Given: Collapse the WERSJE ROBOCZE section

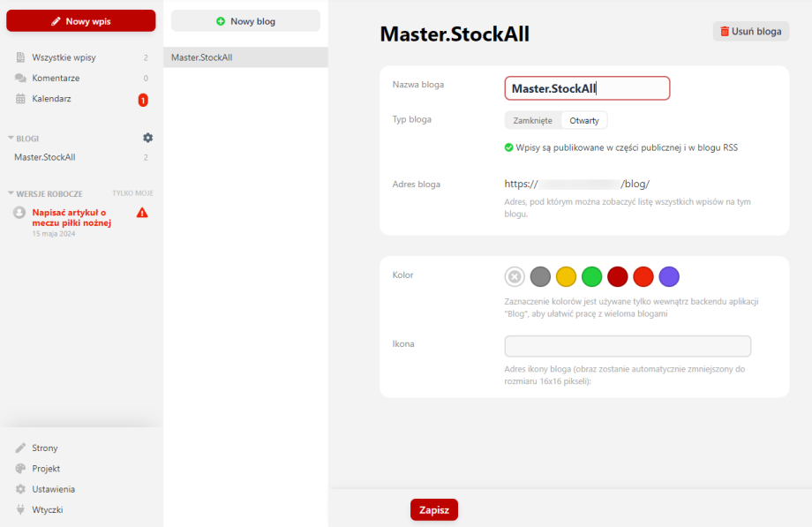Looking at the screenshot, I should [x=11, y=193].
